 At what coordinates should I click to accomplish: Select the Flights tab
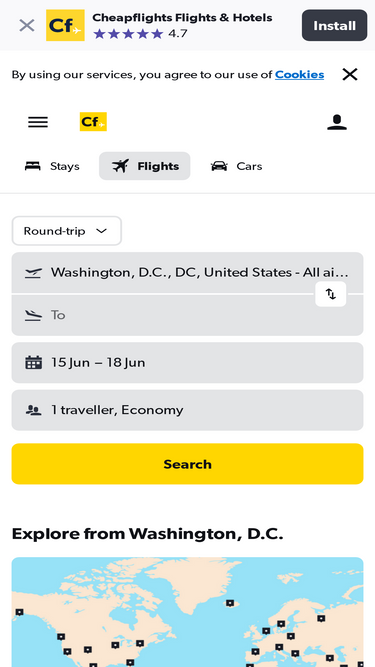(145, 166)
